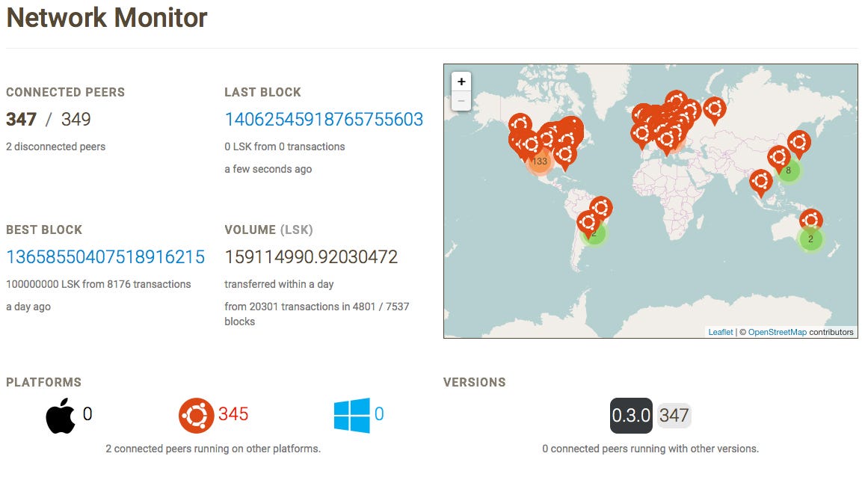868x477 pixels.
Task: Click the Windows platform icon
Action: pos(352,415)
